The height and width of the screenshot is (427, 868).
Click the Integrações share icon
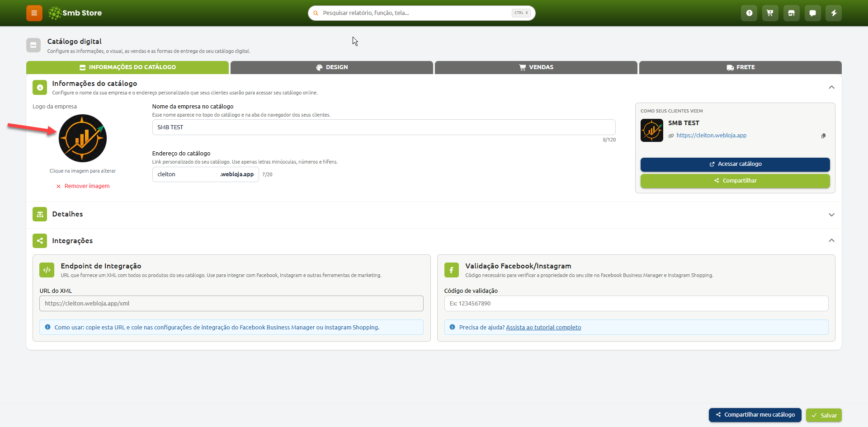pos(40,241)
